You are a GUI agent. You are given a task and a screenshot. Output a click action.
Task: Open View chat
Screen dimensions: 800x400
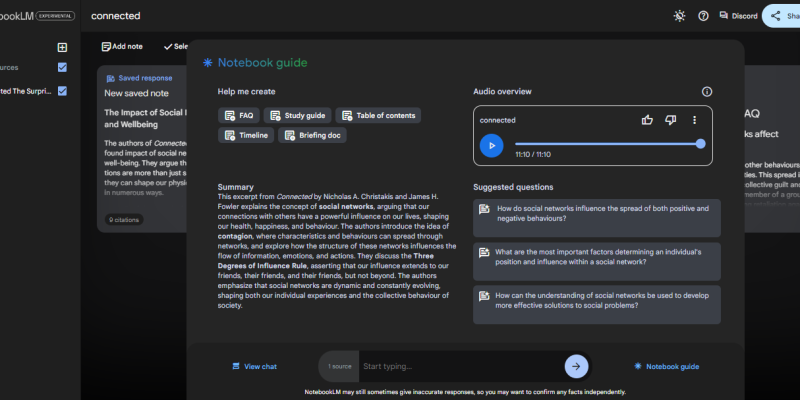coord(255,366)
